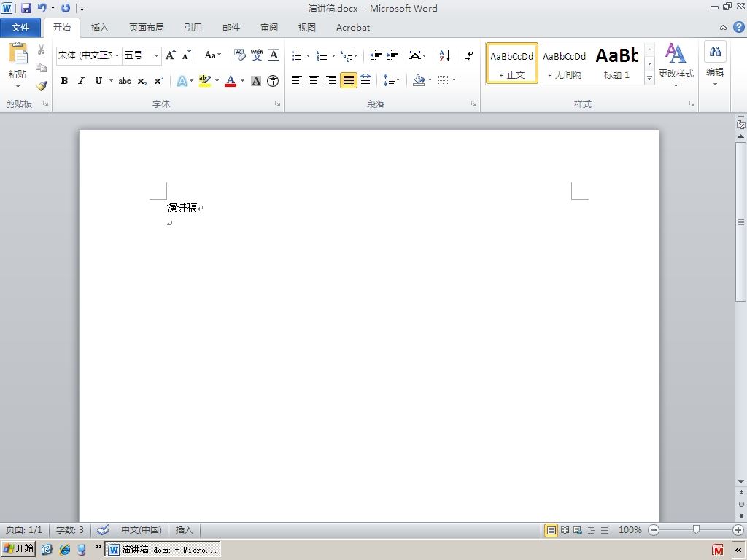Open the font name dropdown
This screenshot has width=747, height=560.
[117, 55]
